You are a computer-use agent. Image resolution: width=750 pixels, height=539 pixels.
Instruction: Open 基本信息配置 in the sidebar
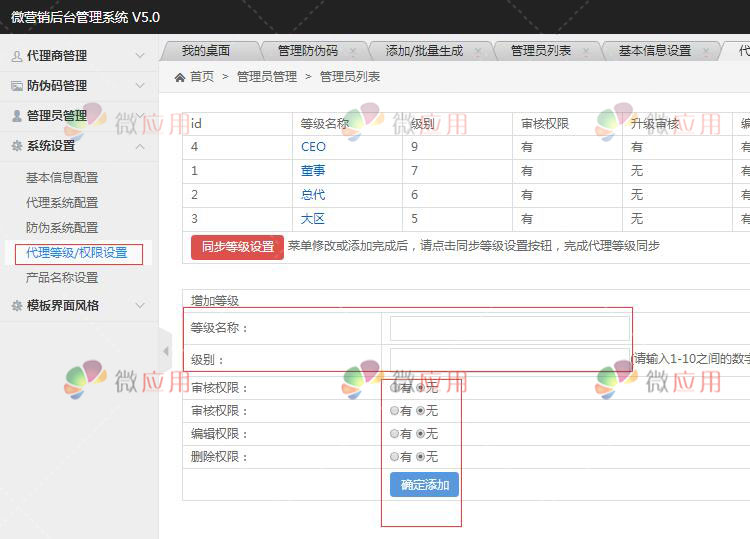pyautogui.click(x=62, y=178)
